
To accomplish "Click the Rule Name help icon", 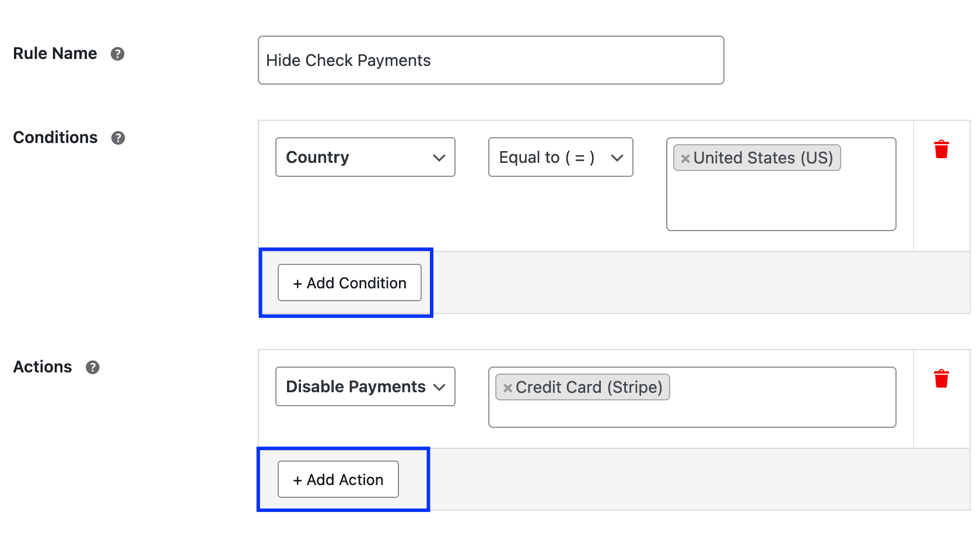I will [x=117, y=53].
